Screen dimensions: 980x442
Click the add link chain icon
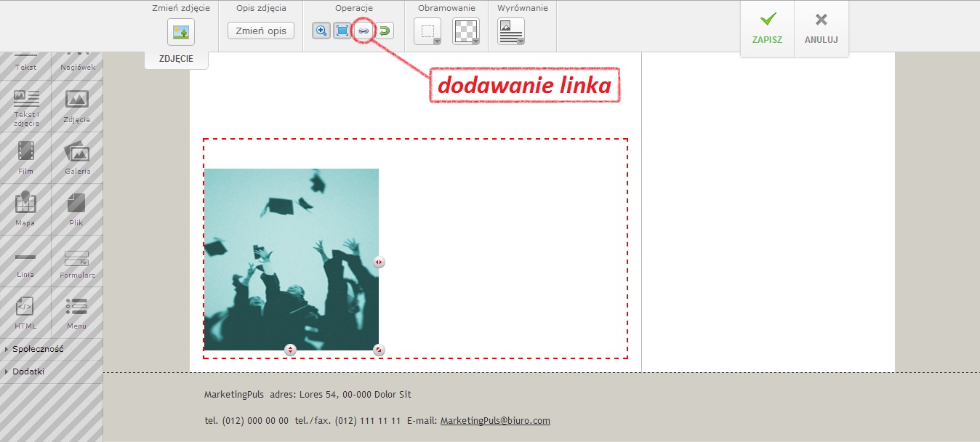point(363,31)
